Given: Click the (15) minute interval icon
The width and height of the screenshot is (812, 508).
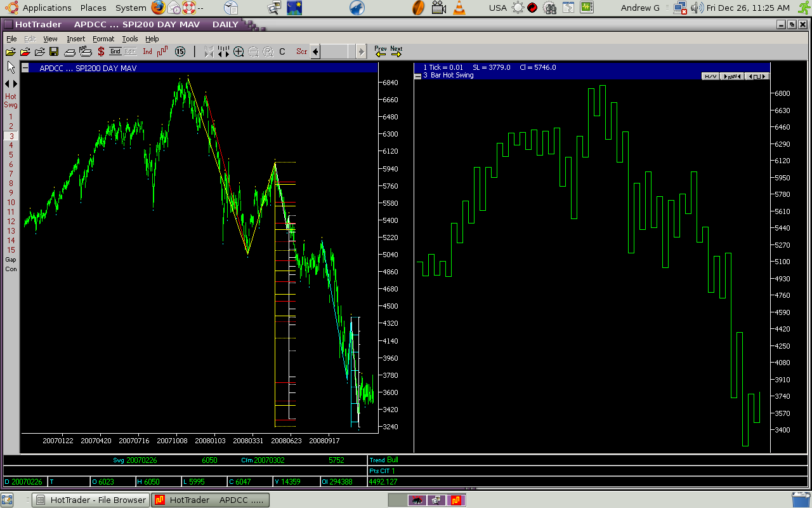Looking at the screenshot, I should pyautogui.click(x=180, y=51).
